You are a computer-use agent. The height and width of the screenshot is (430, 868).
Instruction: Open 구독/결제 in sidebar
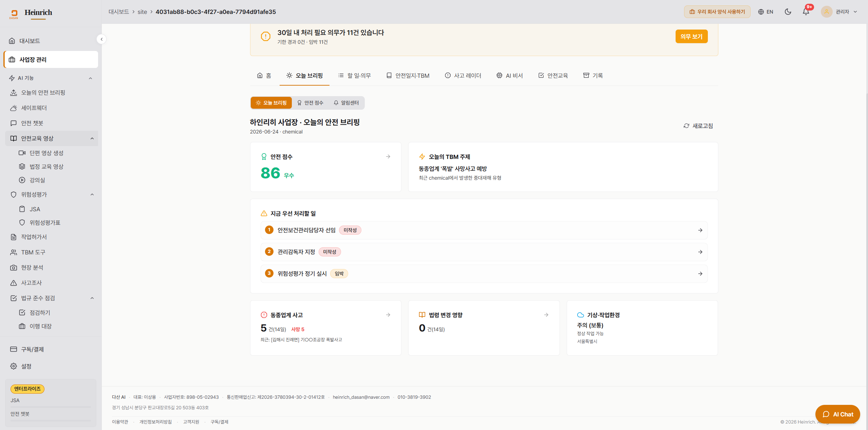51,349
